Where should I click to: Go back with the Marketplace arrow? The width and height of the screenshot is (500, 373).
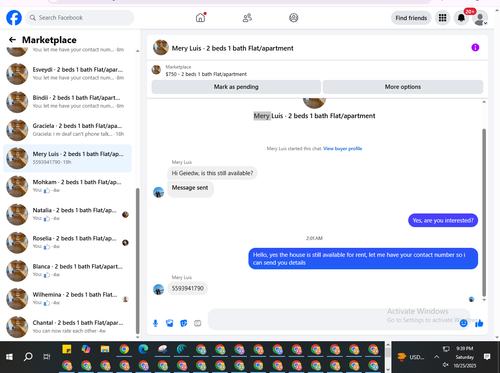pyautogui.click(x=12, y=40)
